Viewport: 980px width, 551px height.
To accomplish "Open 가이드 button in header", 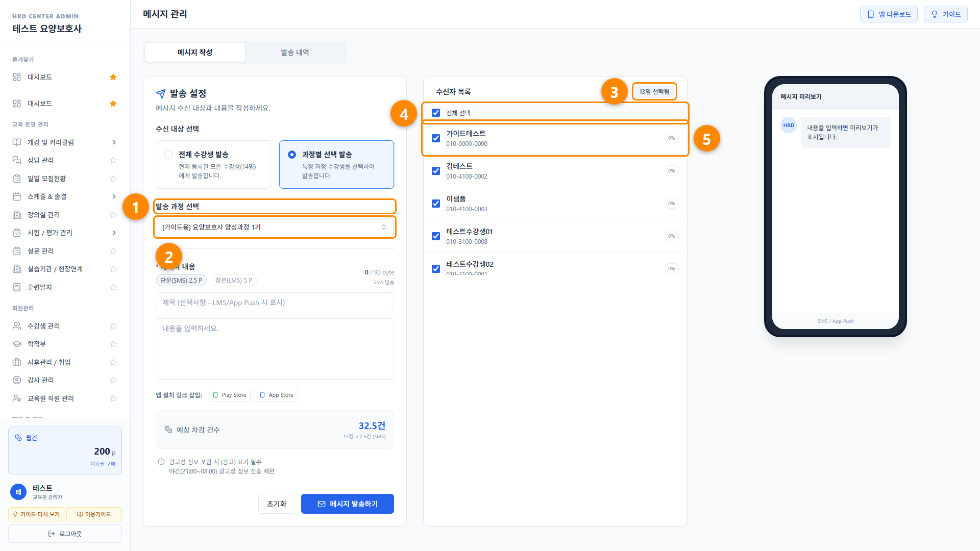I will click(946, 14).
